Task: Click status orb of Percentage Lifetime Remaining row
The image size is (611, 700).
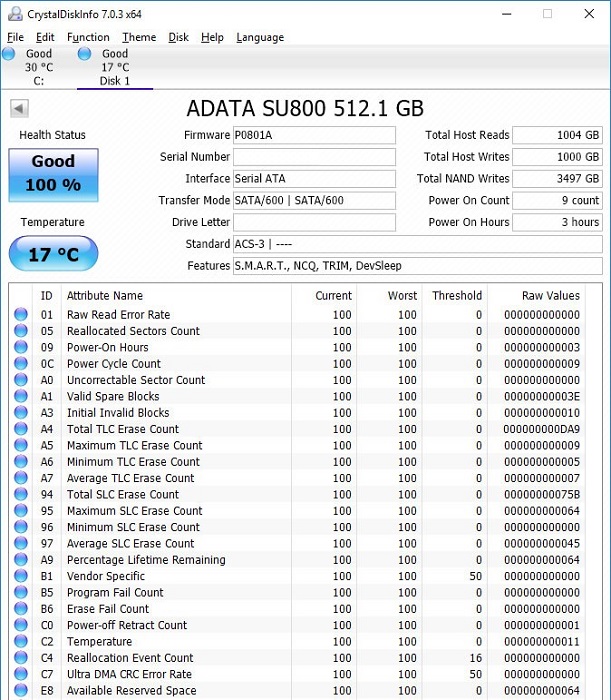Action: [x=21, y=559]
